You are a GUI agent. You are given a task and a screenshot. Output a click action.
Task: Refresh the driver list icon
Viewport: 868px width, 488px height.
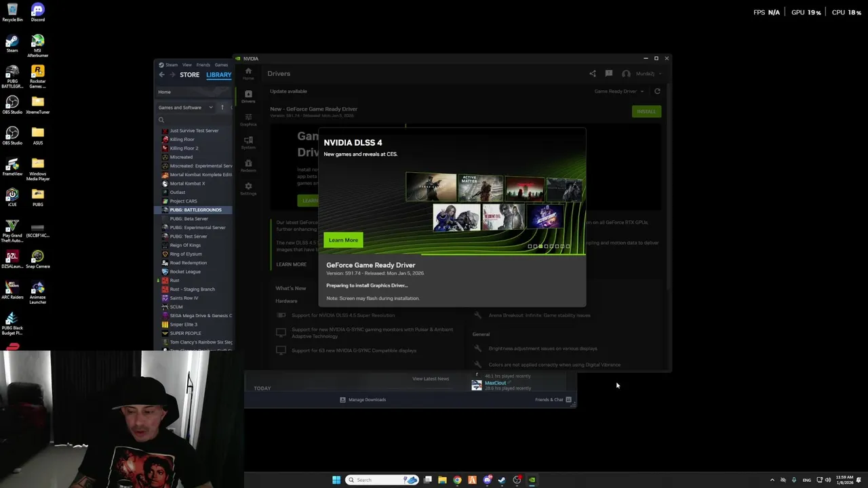(x=657, y=91)
